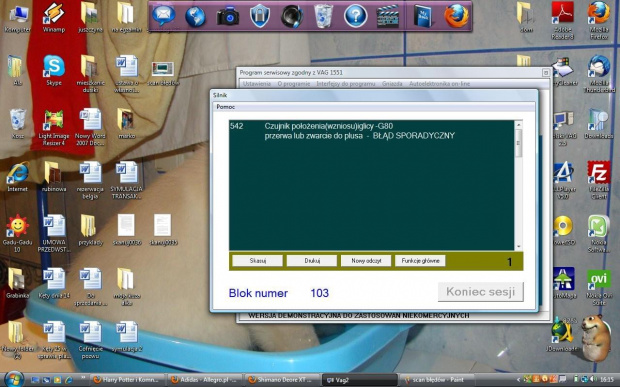Open the recycle bin icon in the dock
Viewport: 620px width, 387px height.
[x=323, y=16]
